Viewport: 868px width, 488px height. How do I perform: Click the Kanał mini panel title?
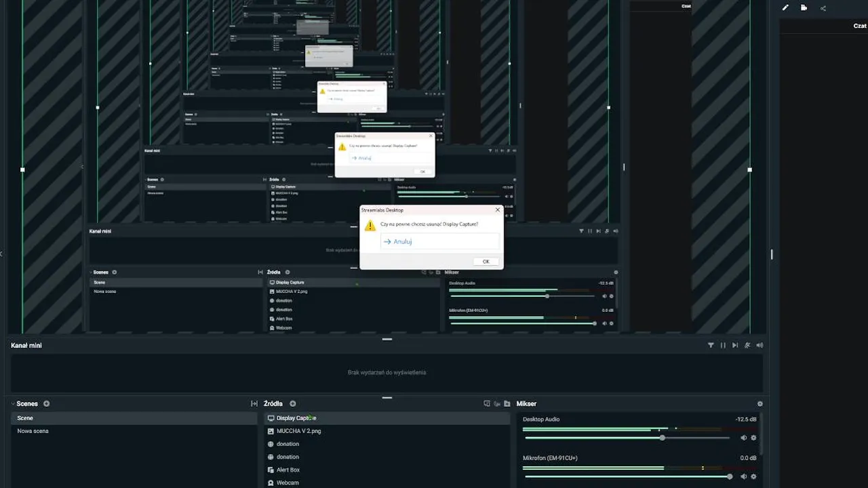coord(26,346)
